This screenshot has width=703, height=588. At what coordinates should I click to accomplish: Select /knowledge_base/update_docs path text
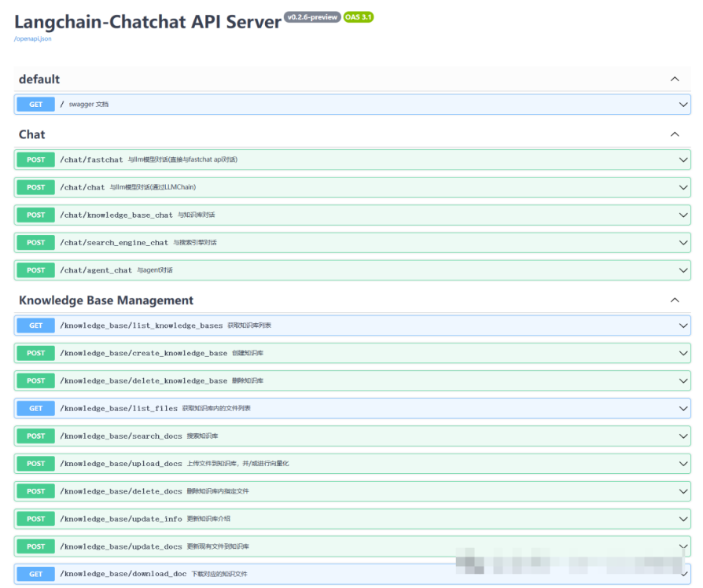pyautogui.click(x=121, y=547)
